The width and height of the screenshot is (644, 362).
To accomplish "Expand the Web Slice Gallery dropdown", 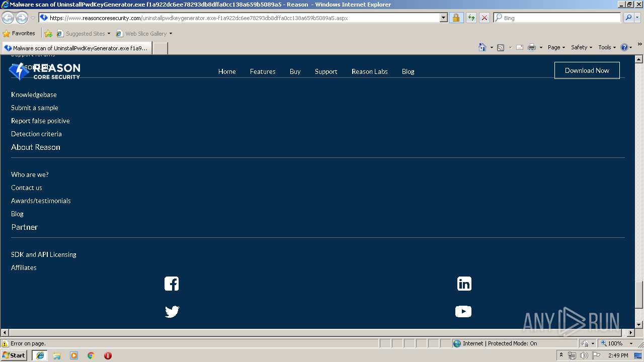I will [171, 34].
